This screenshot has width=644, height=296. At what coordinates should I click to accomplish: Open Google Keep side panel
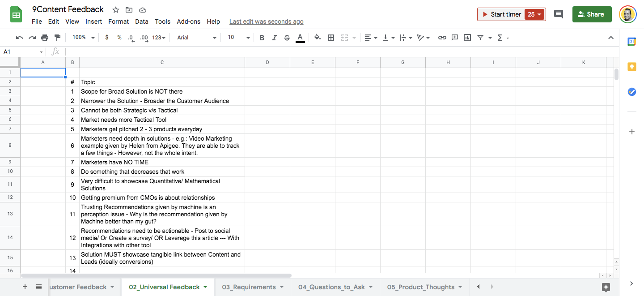point(631,67)
